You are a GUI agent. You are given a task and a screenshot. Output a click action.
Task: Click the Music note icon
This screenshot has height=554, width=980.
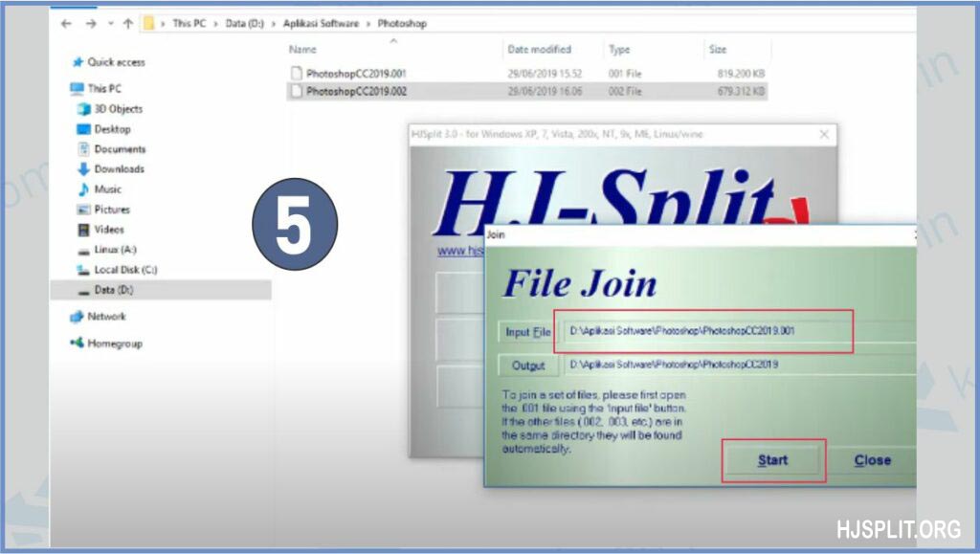click(84, 189)
